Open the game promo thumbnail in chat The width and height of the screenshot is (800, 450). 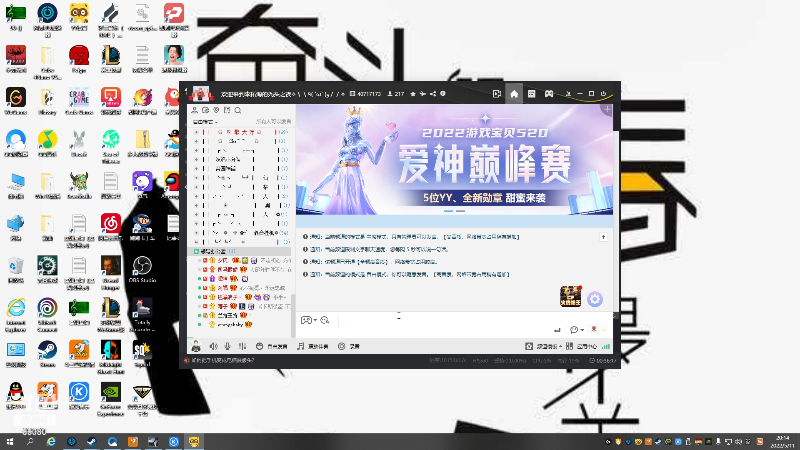point(570,296)
